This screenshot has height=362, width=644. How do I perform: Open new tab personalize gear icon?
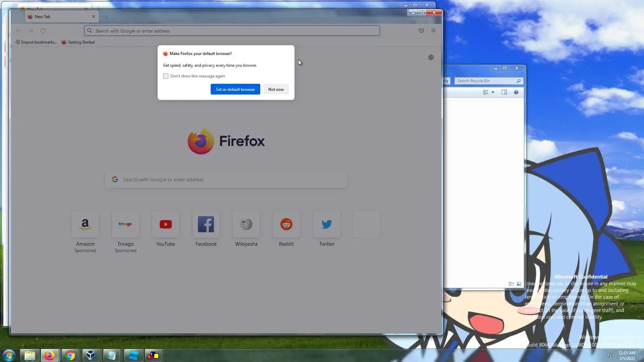tap(431, 57)
